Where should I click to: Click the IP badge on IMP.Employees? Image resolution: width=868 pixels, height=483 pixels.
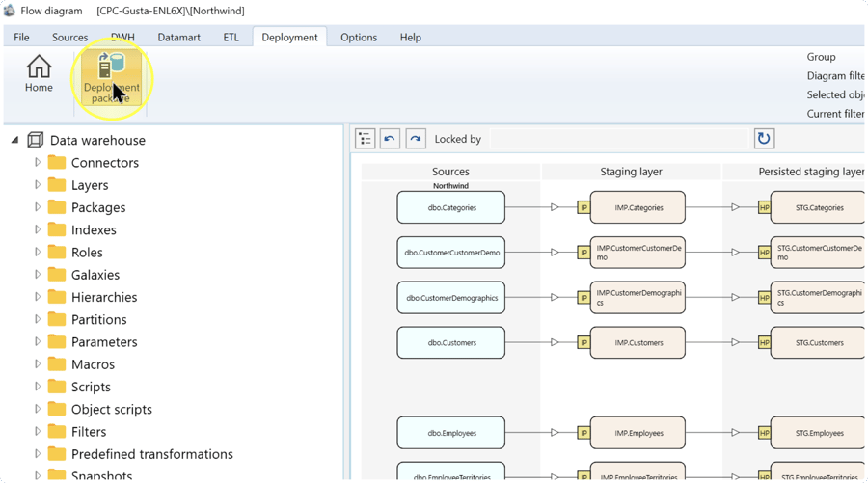pos(583,433)
